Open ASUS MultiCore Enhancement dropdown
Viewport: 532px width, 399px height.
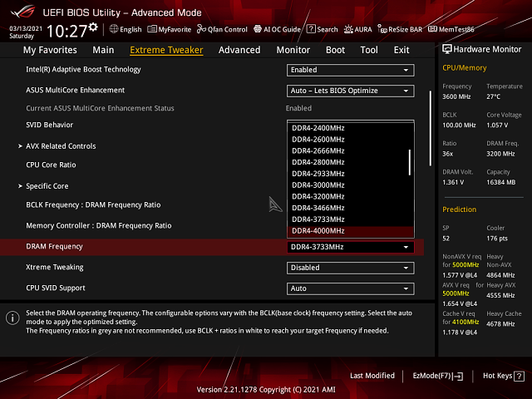coord(350,91)
